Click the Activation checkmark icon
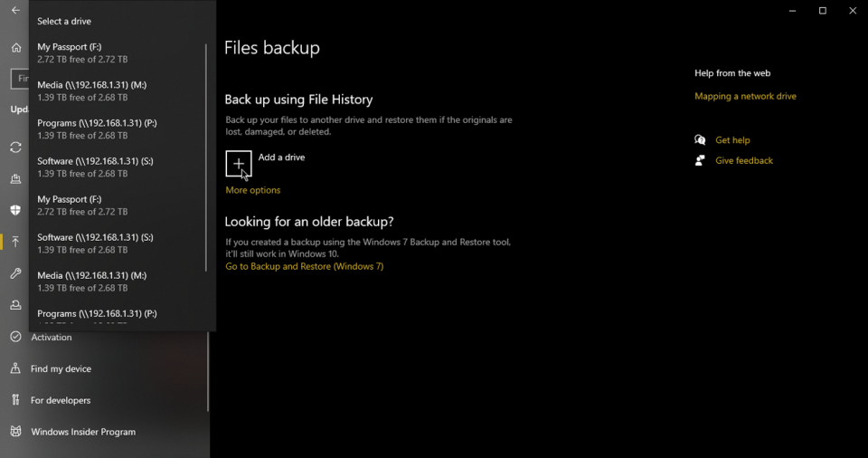Image resolution: width=868 pixels, height=458 pixels. (15, 337)
